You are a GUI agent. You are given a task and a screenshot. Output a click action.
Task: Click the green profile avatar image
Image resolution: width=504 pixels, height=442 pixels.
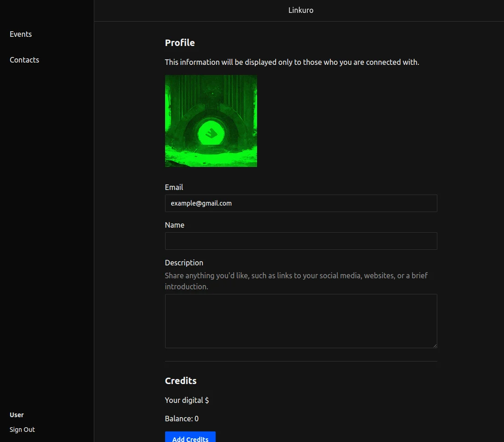[x=211, y=121]
